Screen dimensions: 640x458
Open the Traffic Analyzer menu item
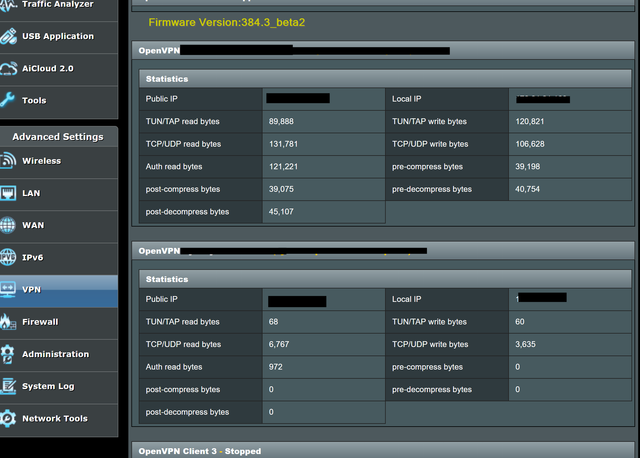58,4
